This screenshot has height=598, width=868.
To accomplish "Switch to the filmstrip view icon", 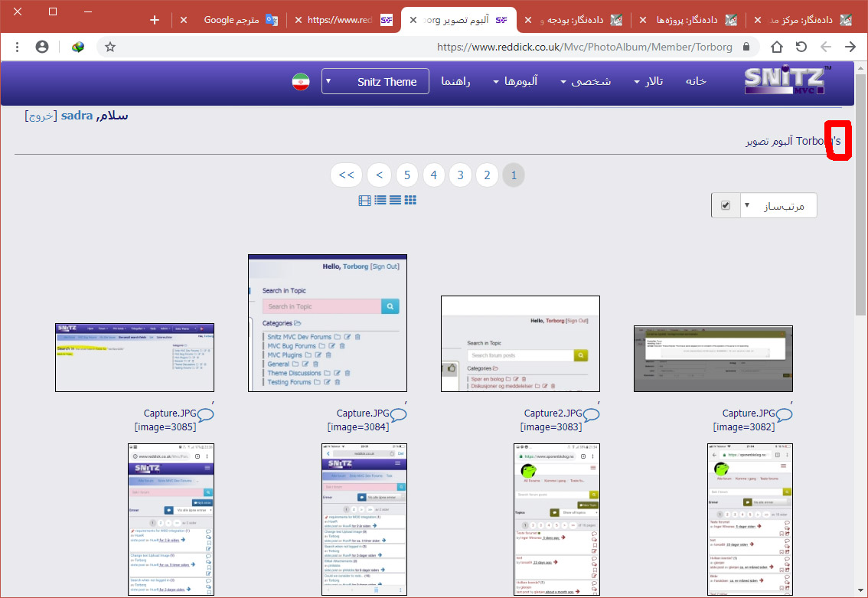I will [364, 200].
